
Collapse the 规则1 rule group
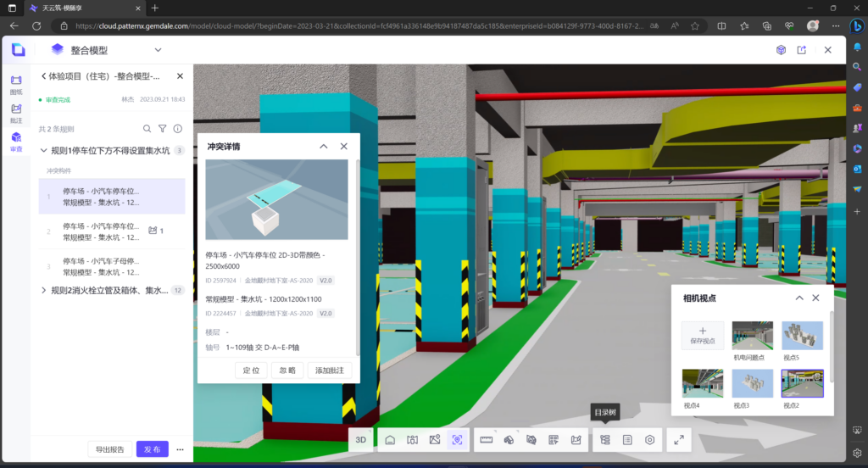[44, 150]
